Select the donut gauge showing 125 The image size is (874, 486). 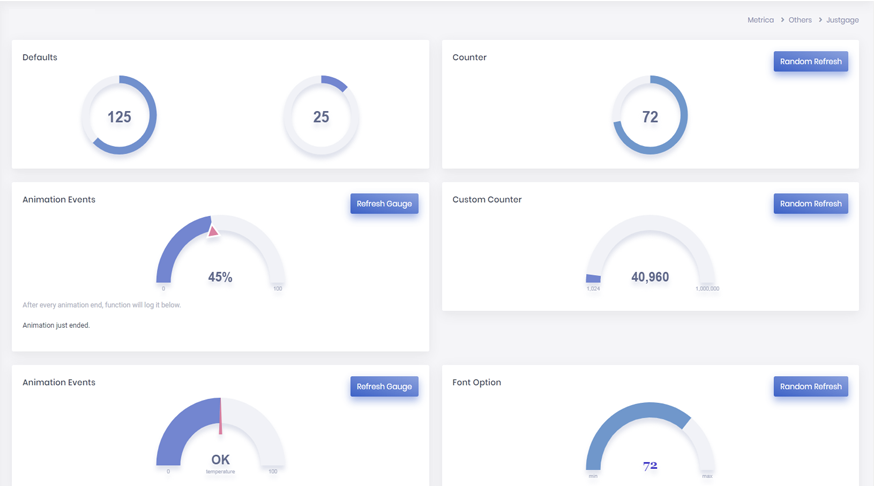[119, 116]
